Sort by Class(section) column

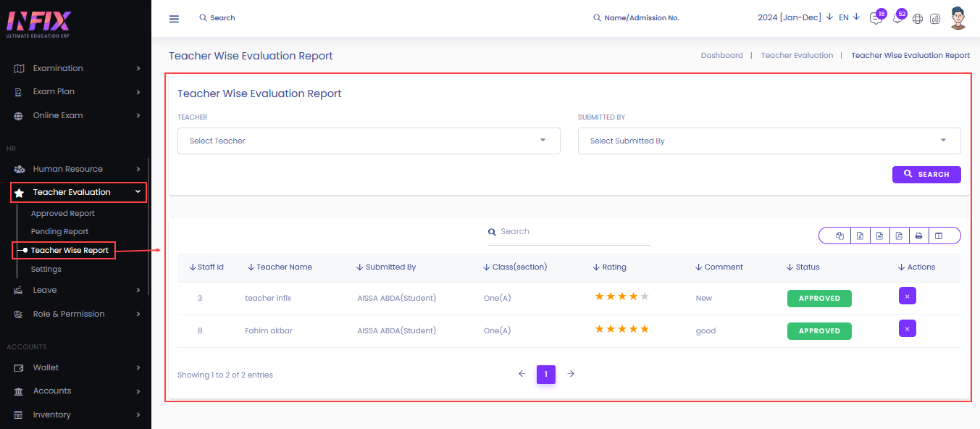click(x=515, y=267)
